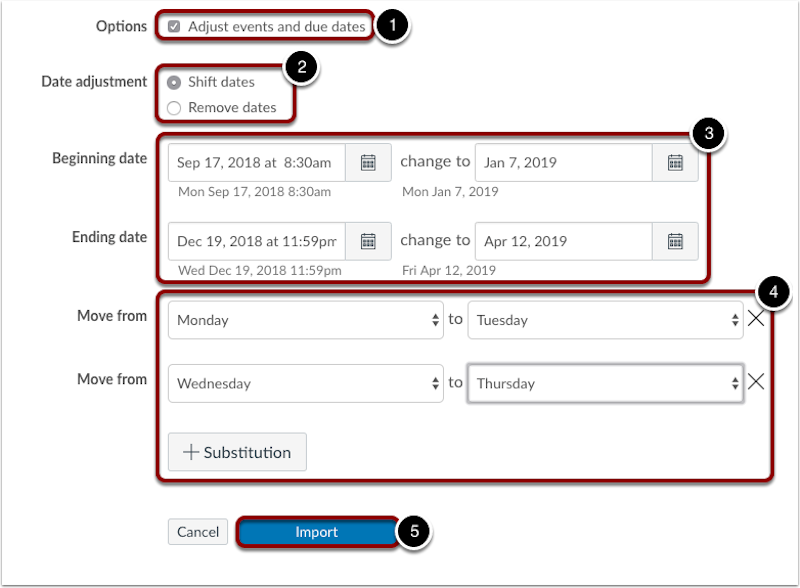Image resolution: width=800 pixels, height=588 pixels.
Task: Remove the Monday to Tuesday substitution
Action: [756, 319]
